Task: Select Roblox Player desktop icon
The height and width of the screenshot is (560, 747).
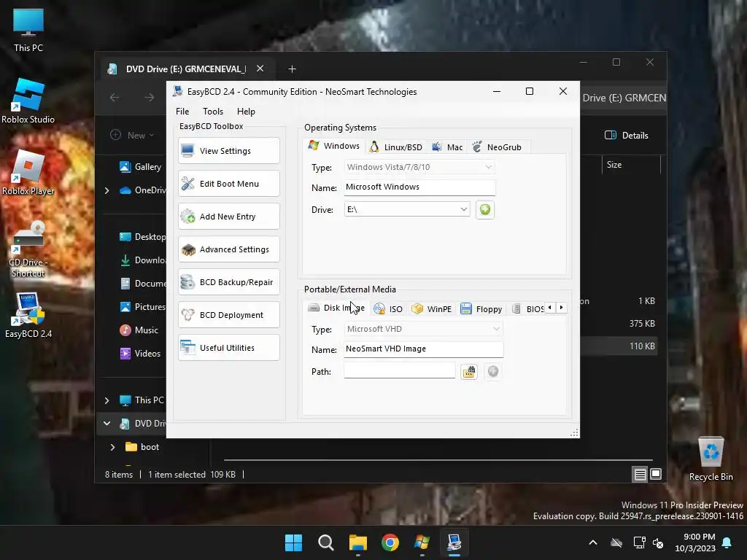Action: tap(28, 173)
